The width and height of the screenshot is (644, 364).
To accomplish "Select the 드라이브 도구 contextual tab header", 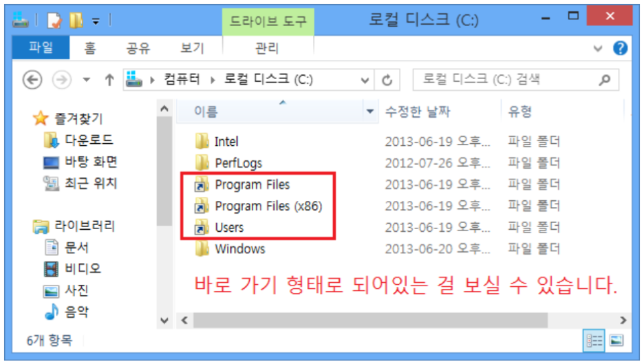I will click(x=268, y=21).
